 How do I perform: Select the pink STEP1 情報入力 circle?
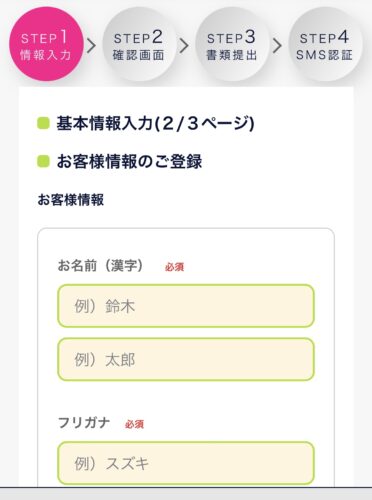pos(46,44)
